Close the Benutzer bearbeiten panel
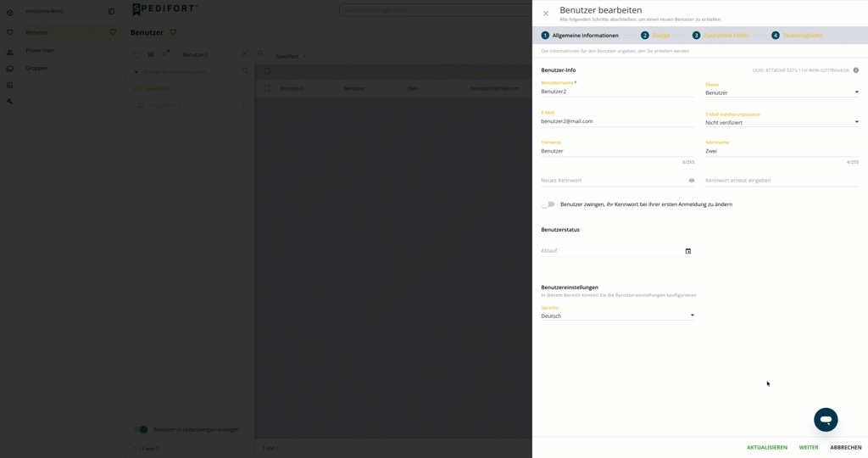Screen dimensions: 868x458 click(x=546, y=14)
